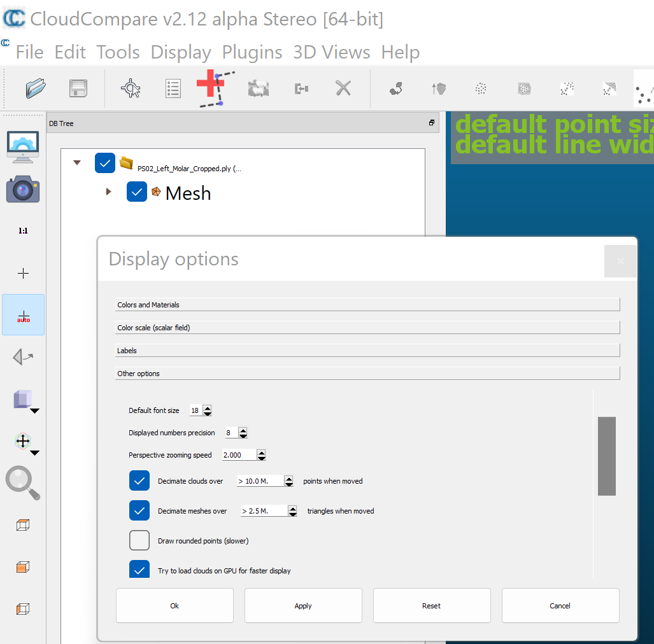
Task: Click the auto pick rotation center icon
Action: pos(23,314)
